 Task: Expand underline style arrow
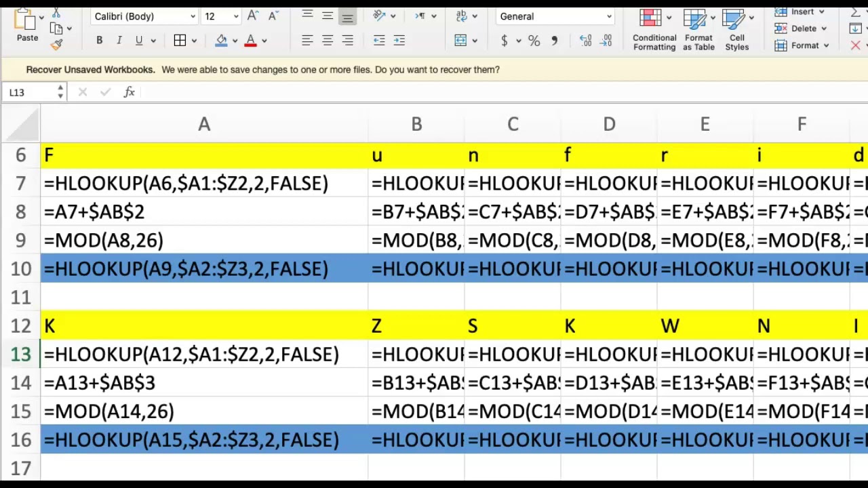point(153,41)
